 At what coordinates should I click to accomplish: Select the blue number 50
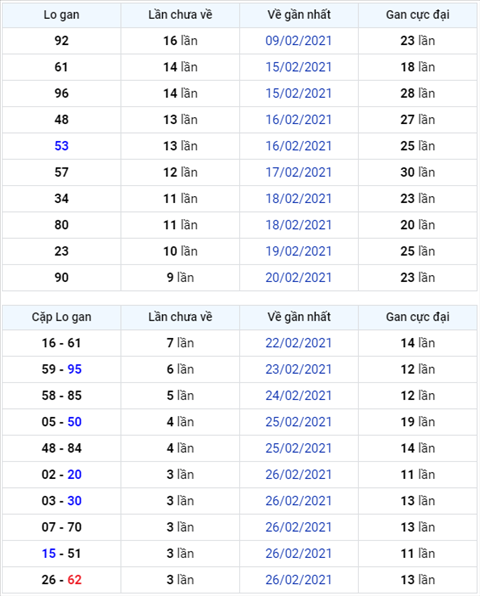[x=74, y=422]
